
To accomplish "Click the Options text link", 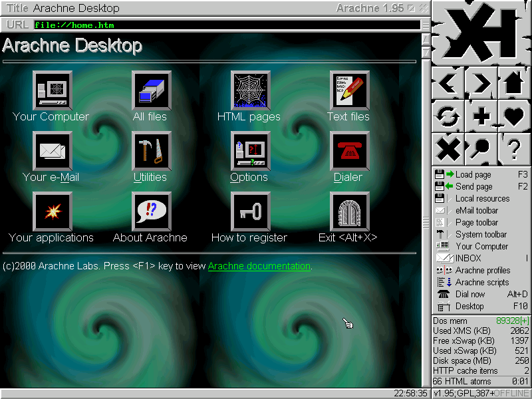I will tap(249, 177).
